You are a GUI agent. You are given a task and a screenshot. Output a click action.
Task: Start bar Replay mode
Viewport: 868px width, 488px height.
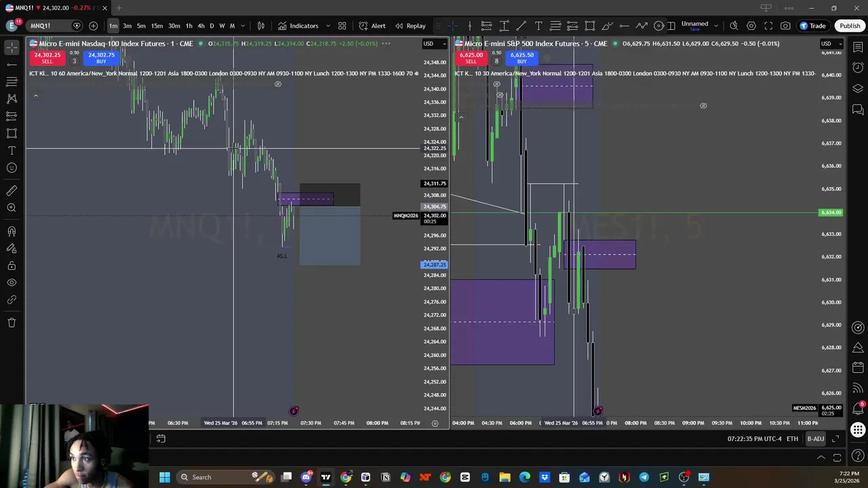(x=410, y=26)
